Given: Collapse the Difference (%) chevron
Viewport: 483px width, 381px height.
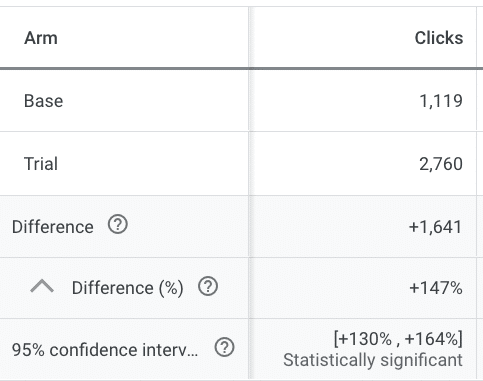Looking at the screenshot, I should (x=42, y=287).
